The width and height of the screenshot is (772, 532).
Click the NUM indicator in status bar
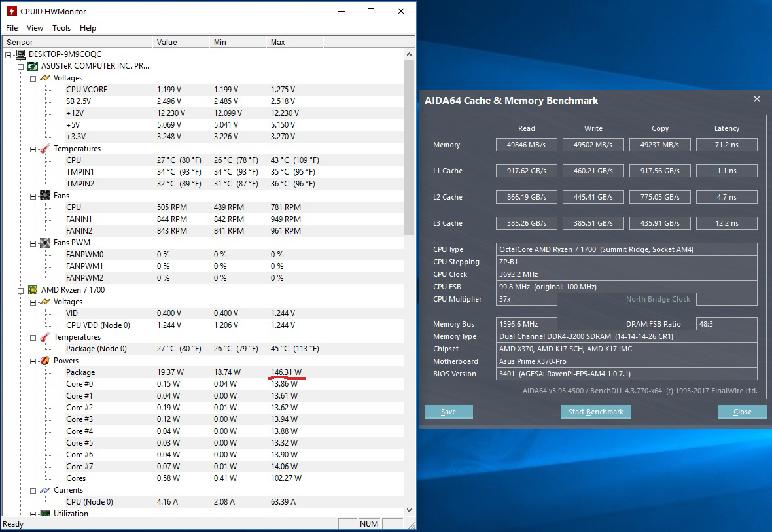369,523
